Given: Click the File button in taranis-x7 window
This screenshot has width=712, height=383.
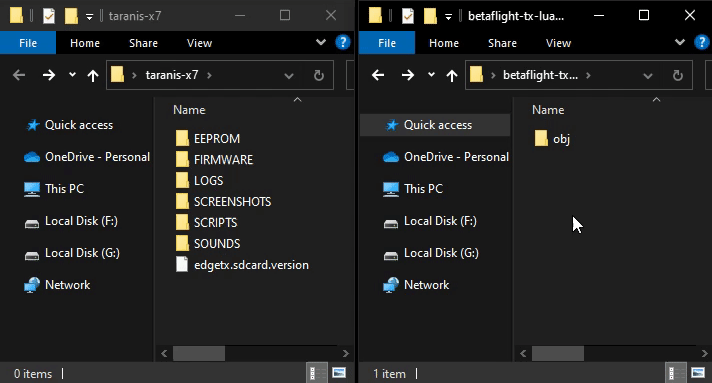Looking at the screenshot, I should [x=28, y=43].
